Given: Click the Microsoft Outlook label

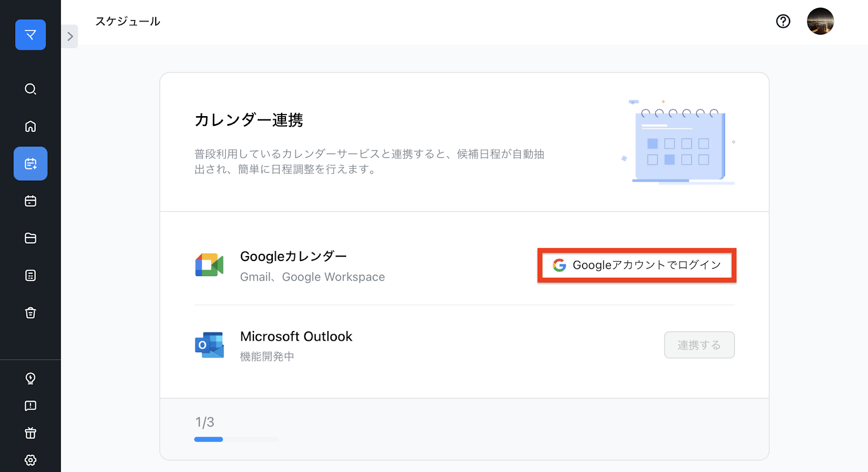Looking at the screenshot, I should pos(296,336).
